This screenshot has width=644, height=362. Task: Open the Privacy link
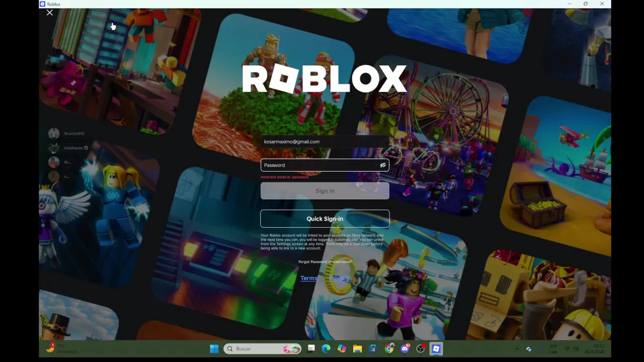coord(339,278)
